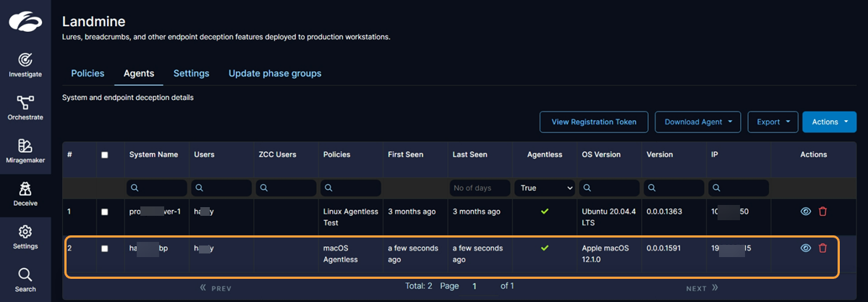
Task: Delete the macOS Agentless agent row
Action: point(822,248)
